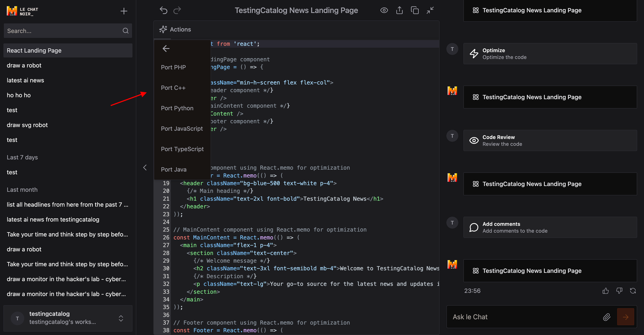Click the Mistral avatar above the 23:56 timestamp

[x=452, y=265]
